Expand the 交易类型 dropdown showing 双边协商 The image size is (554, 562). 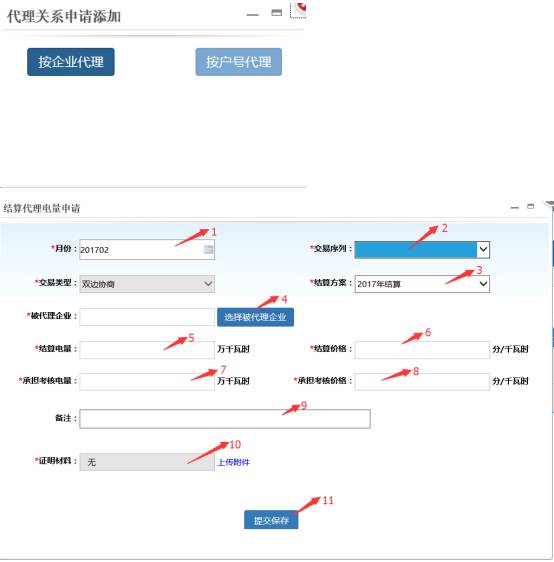coord(147,284)
